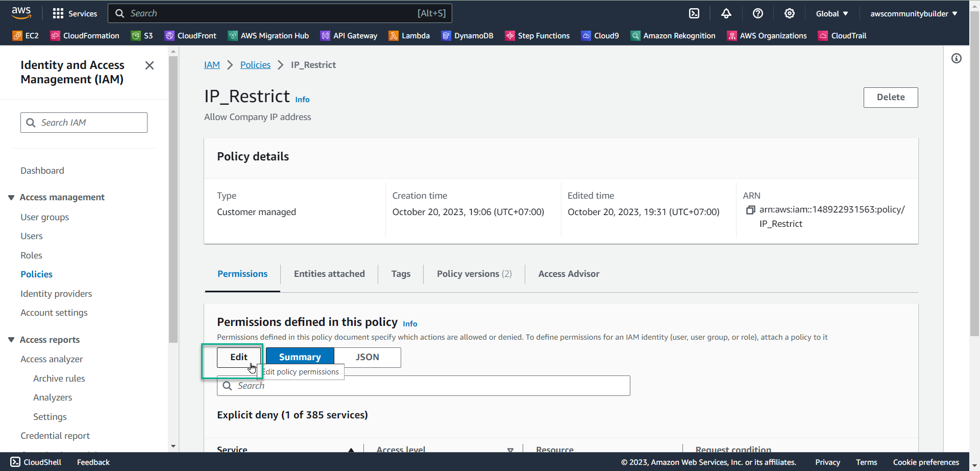Screen dimensions: 980x471
Task: Close the IAM navigation pane
Action: tap(150, 65)
